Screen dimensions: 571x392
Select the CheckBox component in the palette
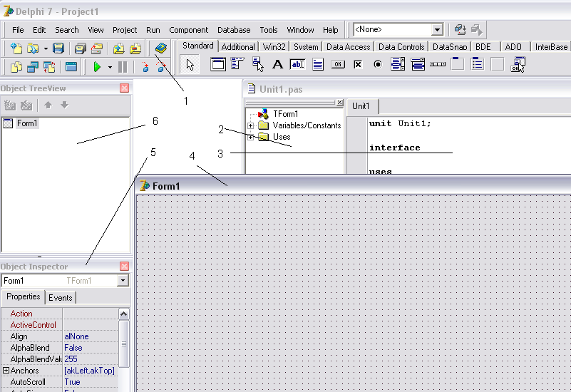tap(358, 64)
